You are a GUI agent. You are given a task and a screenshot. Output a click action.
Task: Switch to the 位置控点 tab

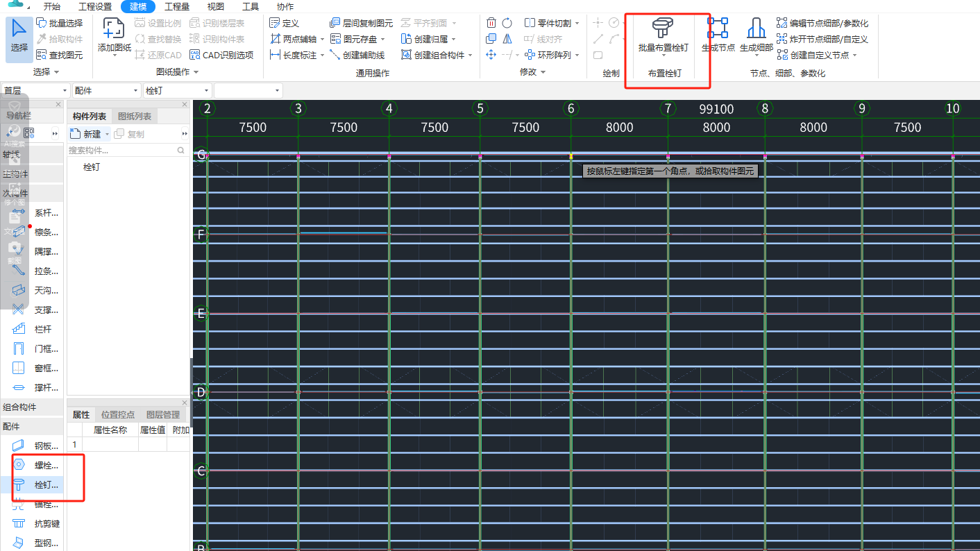pos(118,414)
